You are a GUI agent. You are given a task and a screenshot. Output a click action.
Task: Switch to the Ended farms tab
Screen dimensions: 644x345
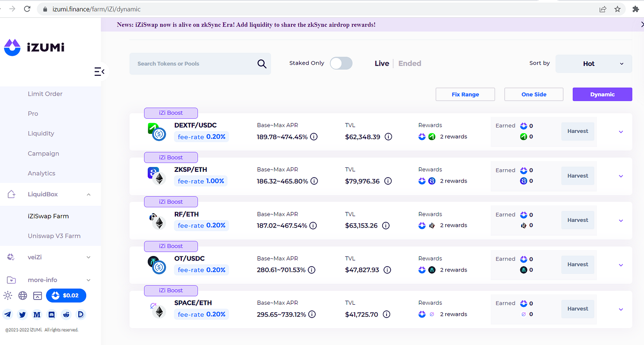tap(410, 63)
